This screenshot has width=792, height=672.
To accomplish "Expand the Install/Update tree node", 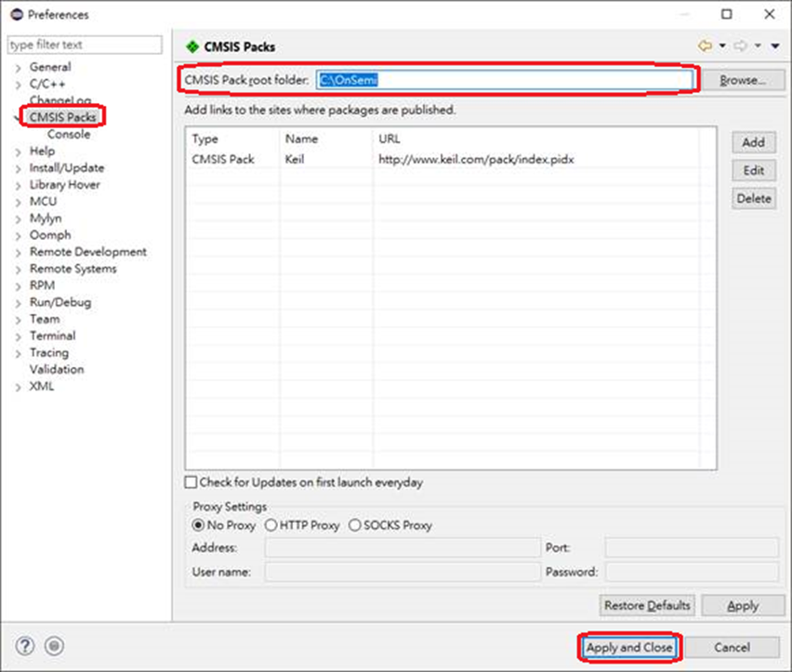I will tap(18, 168).
